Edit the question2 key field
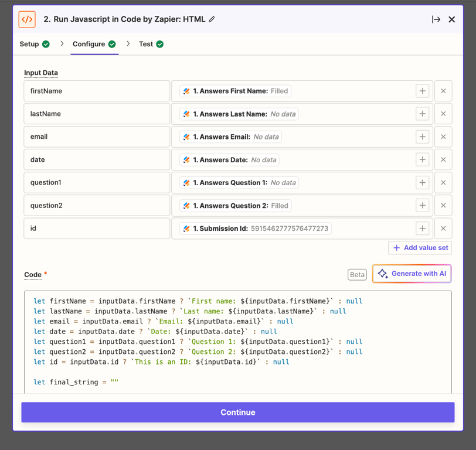 [97, 206]
